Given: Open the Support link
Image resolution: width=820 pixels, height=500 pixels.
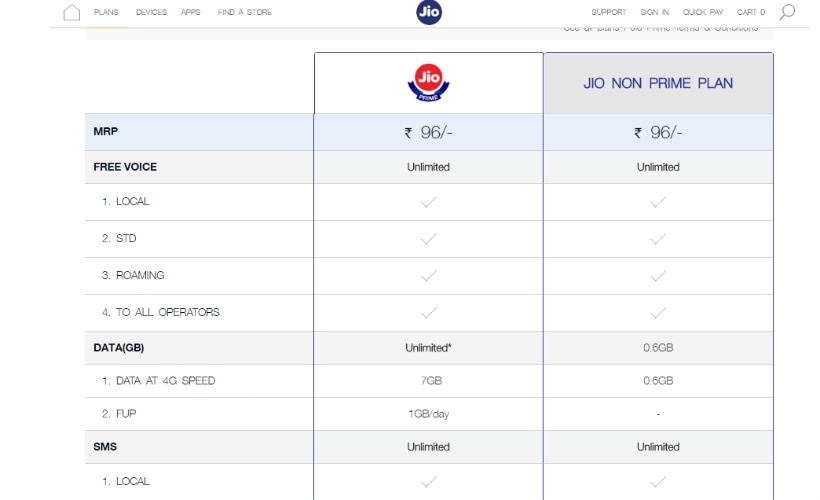Looking at the screenshot, I should click(x=609, y=12).
